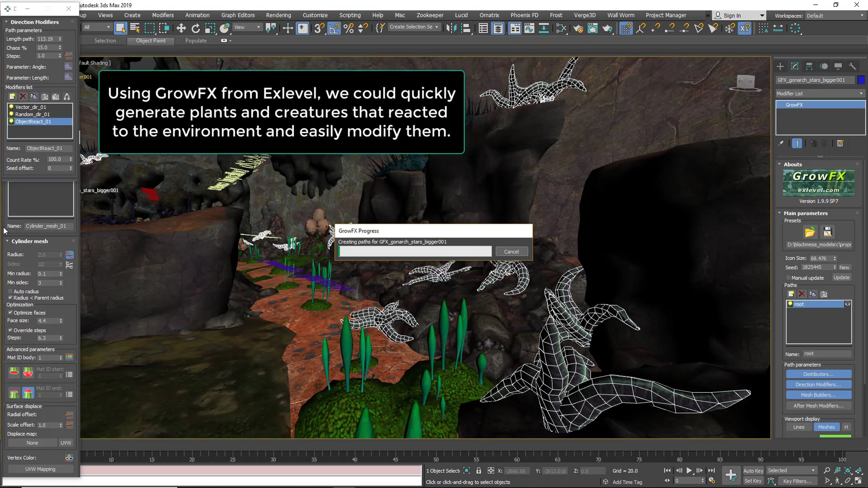This screenshot has width=868, height=488.
Task: Open Select by Name list
Action: 135,28
